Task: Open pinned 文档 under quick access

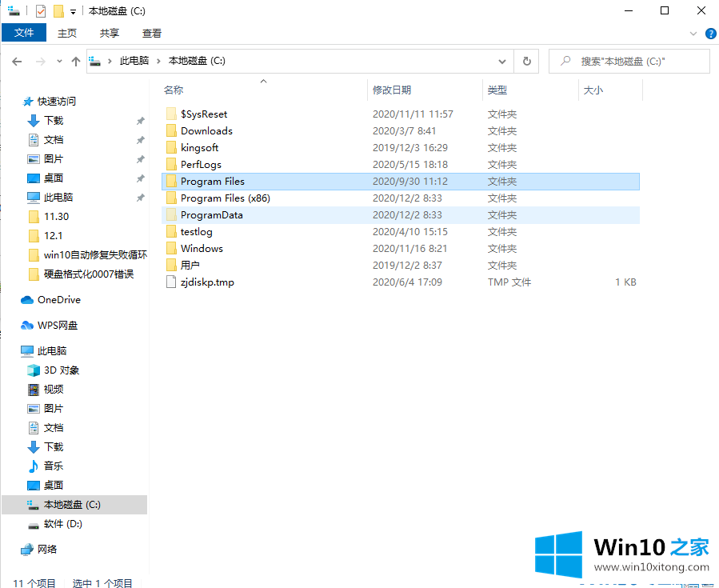Action: coord(54,140)
